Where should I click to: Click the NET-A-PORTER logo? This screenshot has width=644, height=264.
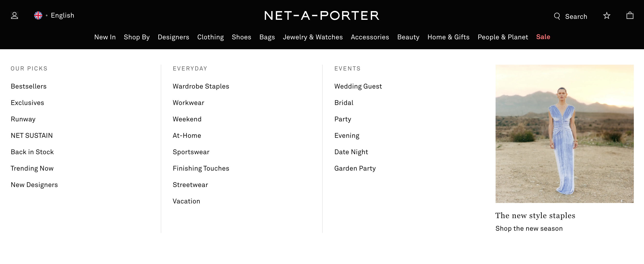coord(322,15)
